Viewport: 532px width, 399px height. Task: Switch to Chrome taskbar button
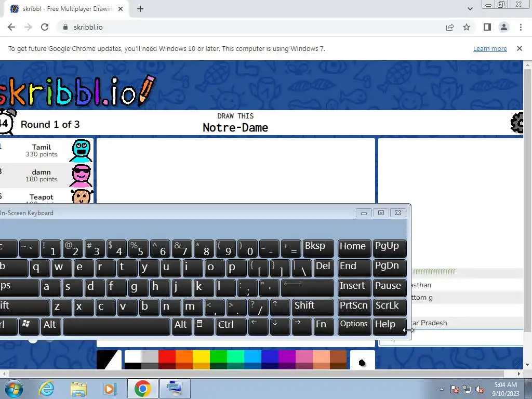pos(142,389)
